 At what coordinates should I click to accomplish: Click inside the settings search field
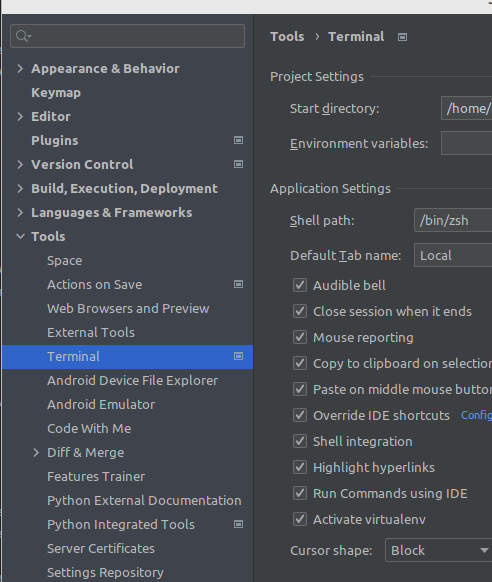coord(127,36)
